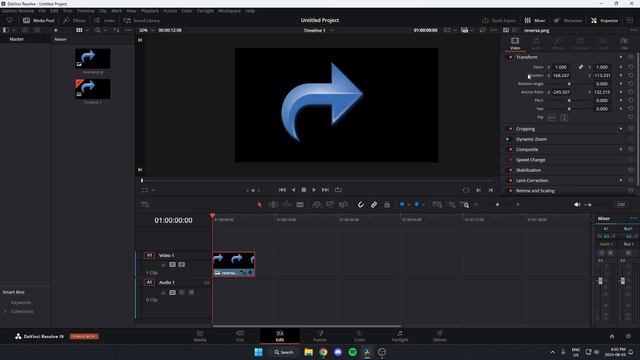Adjust the Yaw slider in Transform
The width and height of the screenshot is (640, 360).
[569, 109]
